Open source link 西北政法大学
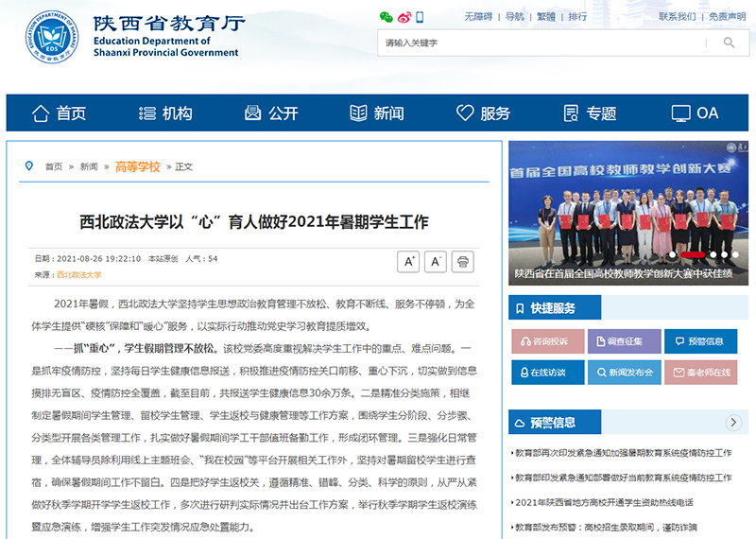This screenshot has width=756, height=539. click(x=78, y=275)
